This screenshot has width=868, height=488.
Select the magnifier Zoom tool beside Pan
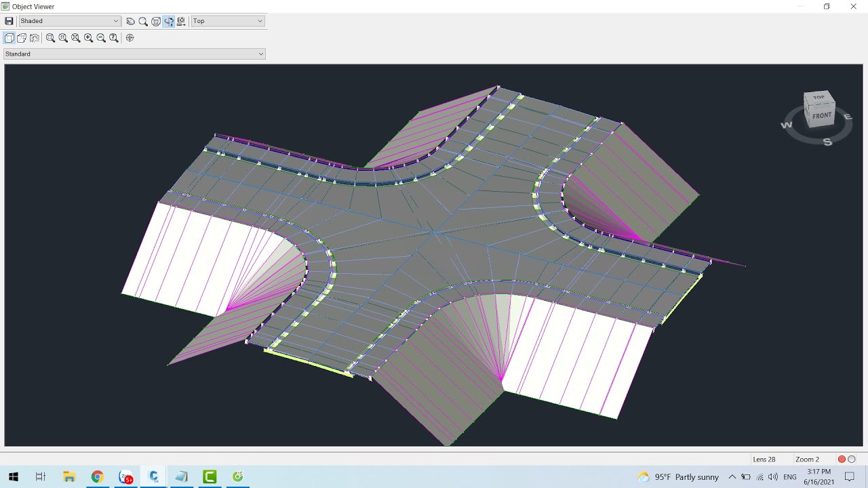(143, 21)
